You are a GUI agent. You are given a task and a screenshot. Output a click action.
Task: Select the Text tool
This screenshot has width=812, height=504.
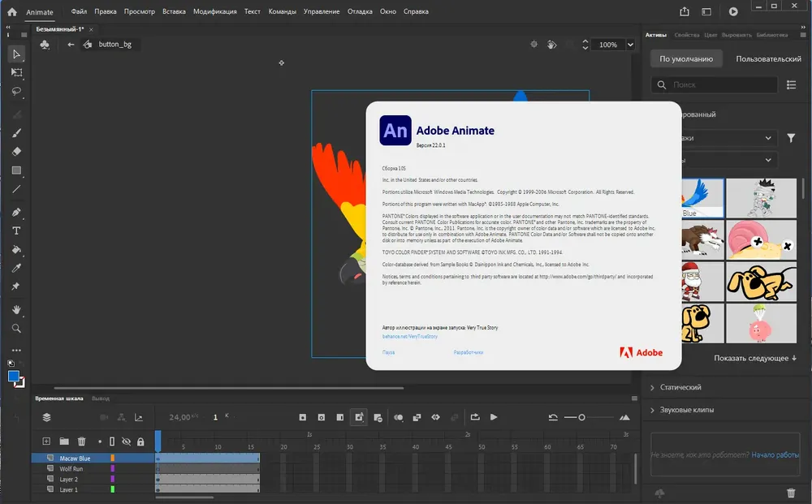tap(16, 230)
